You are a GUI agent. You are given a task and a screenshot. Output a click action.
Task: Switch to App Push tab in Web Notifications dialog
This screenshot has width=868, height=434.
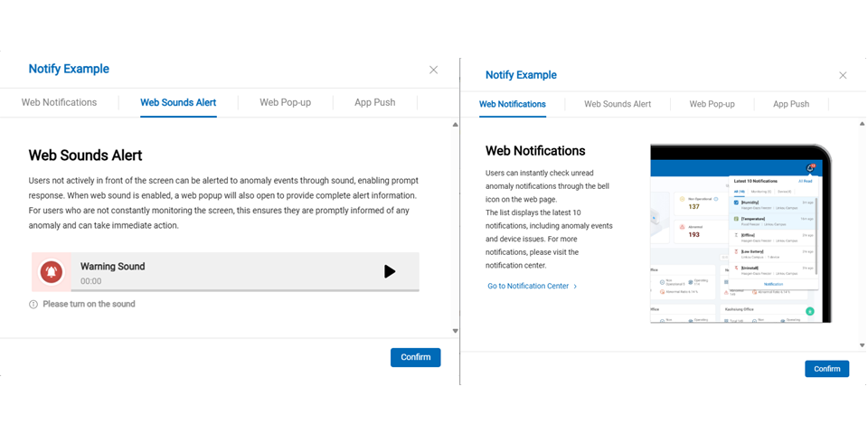(790, 105)
